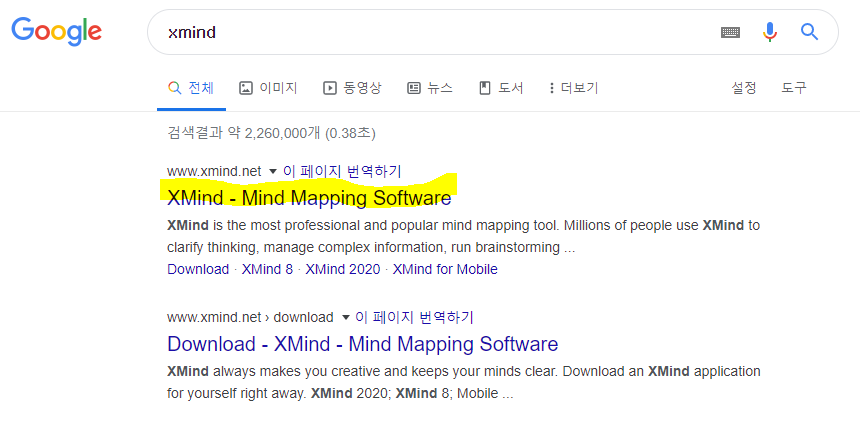The height and width of the screenshot is (426, 860).
Task: Click the www.xmind.net URL text
Action: 214,172
